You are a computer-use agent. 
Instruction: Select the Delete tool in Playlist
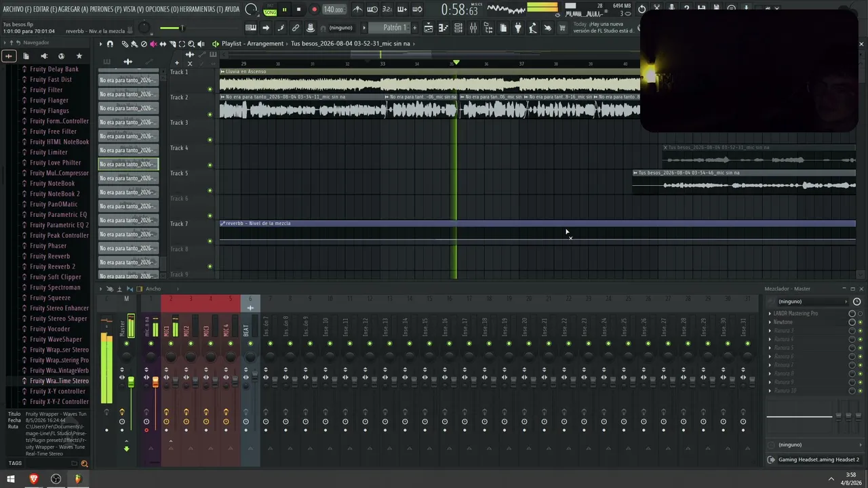[144, 43]
